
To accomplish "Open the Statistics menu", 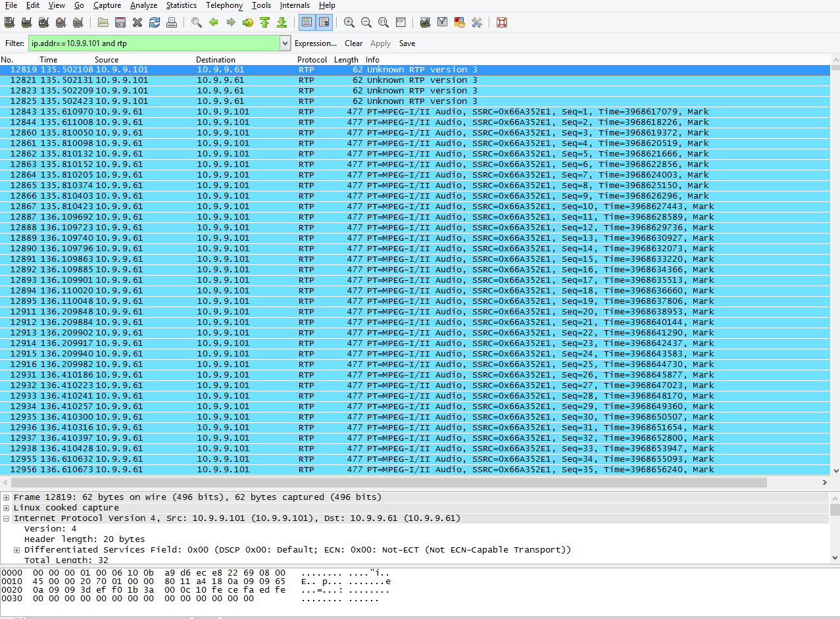I will click(x=181, y=5).
